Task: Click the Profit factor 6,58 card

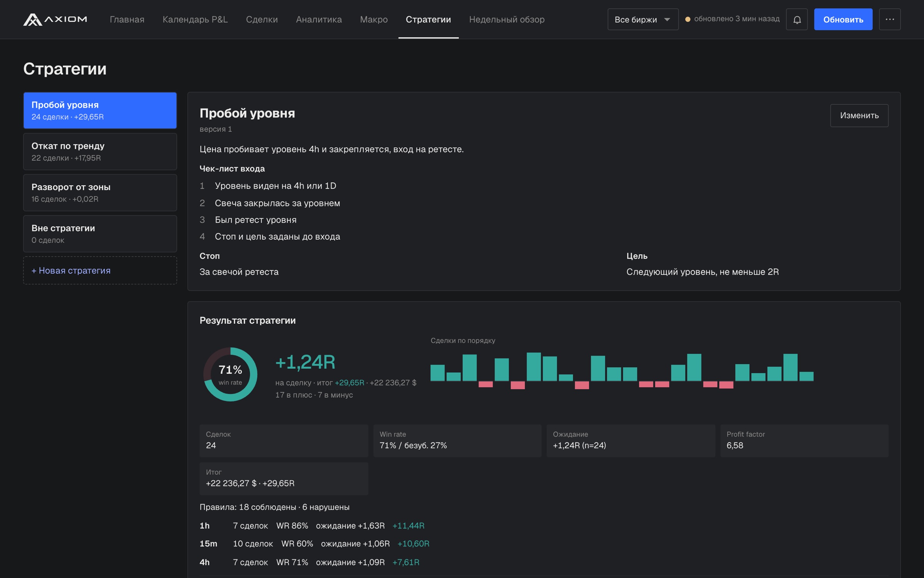Action: 804,440
